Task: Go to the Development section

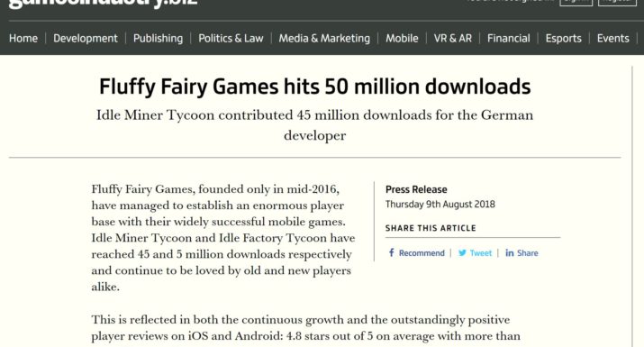Action: point(86,38)
